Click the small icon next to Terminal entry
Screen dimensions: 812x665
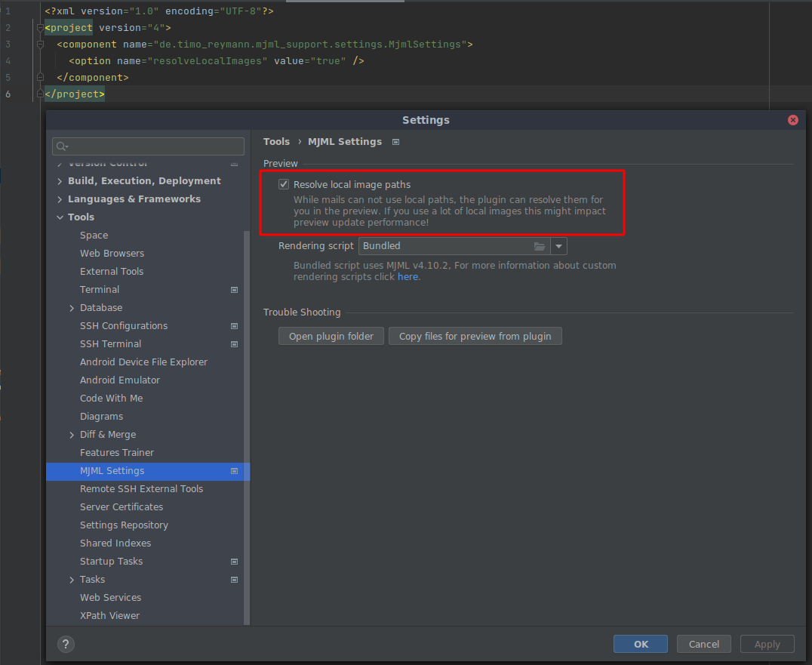pos(234,289)
